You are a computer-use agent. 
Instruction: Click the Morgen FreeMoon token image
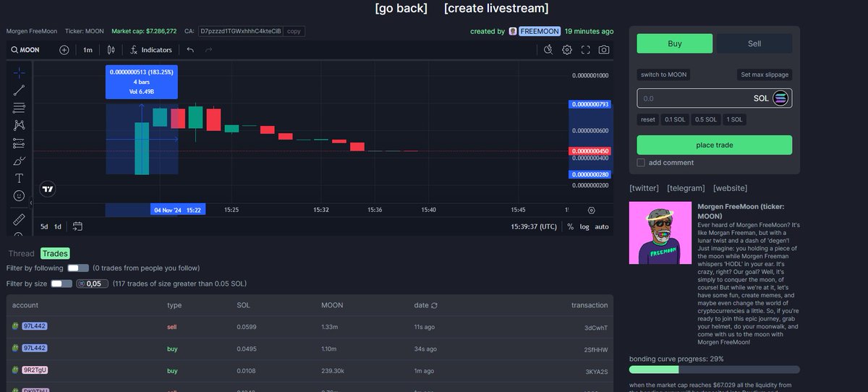(x=660, y=232)
